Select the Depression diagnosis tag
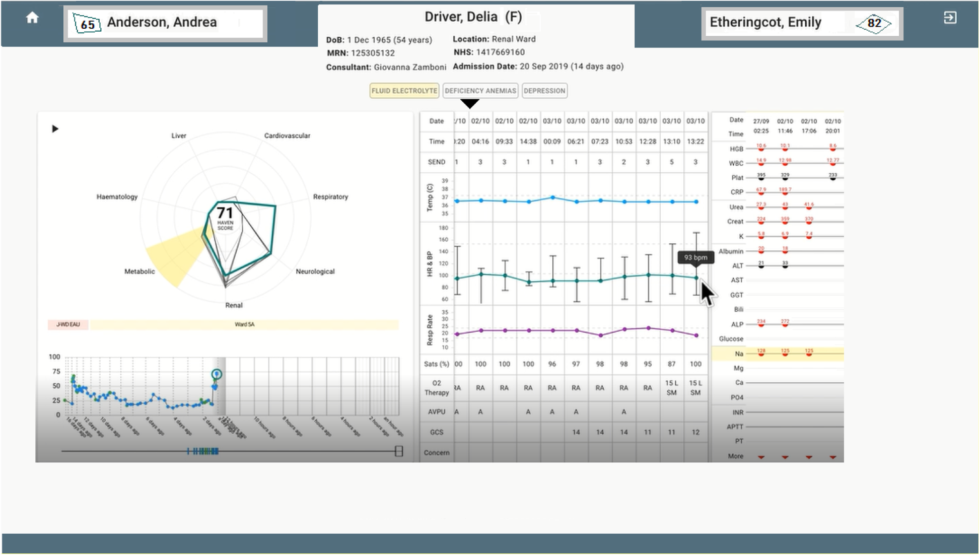Image resolution: width=980 pixels, height=555 pixels. click(544, 91)
